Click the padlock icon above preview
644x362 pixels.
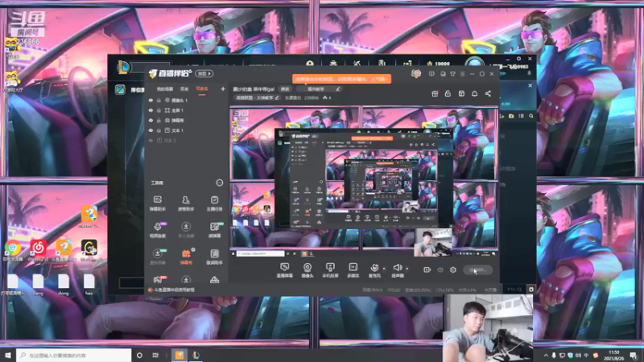pos(448,93)
